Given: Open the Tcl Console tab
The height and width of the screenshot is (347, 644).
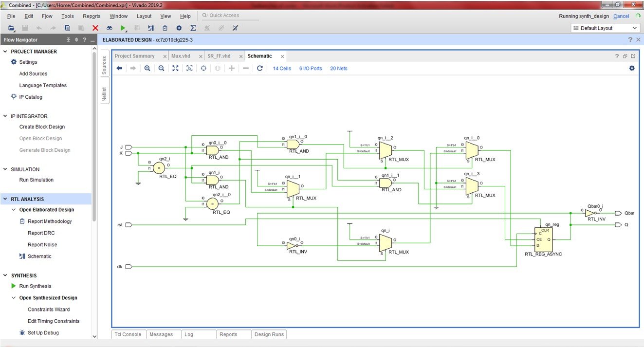Looking at the screenshot, I should (x=128, y=334).
